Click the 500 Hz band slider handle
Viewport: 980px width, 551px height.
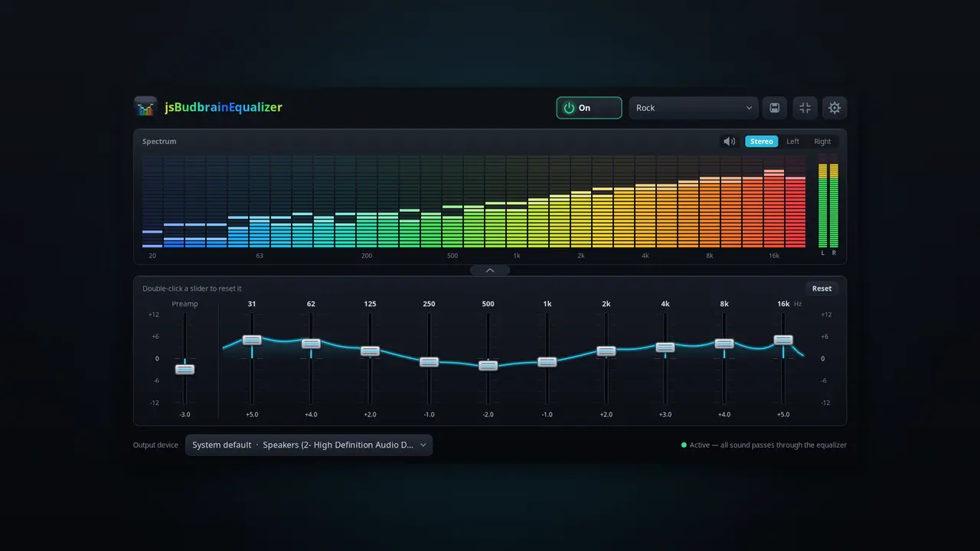[488, 366]
